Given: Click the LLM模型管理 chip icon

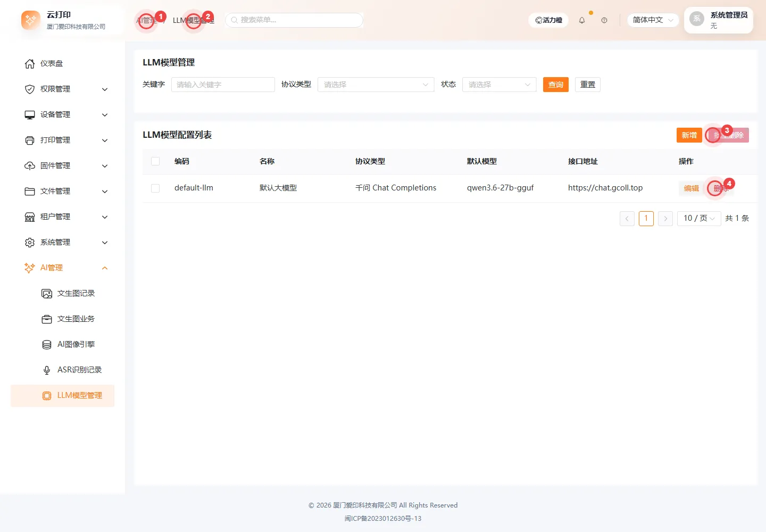Looking at the screenshot, I should 47,396.
